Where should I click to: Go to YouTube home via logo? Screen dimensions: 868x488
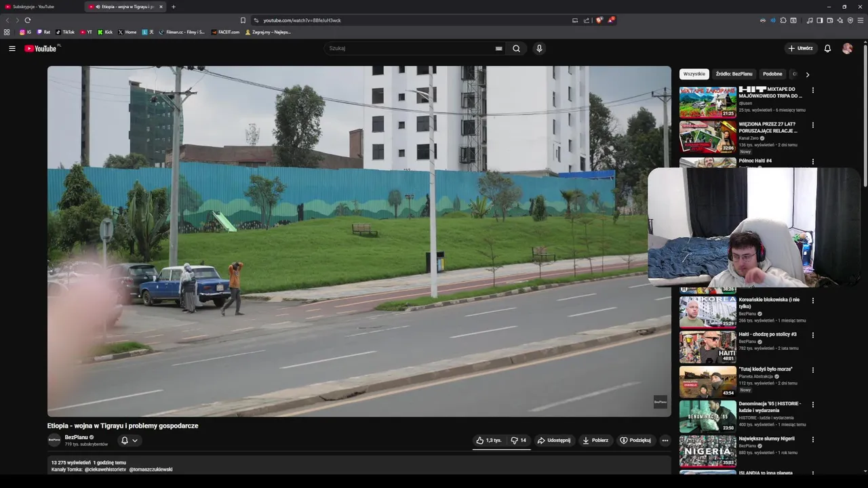coord(41,49)
